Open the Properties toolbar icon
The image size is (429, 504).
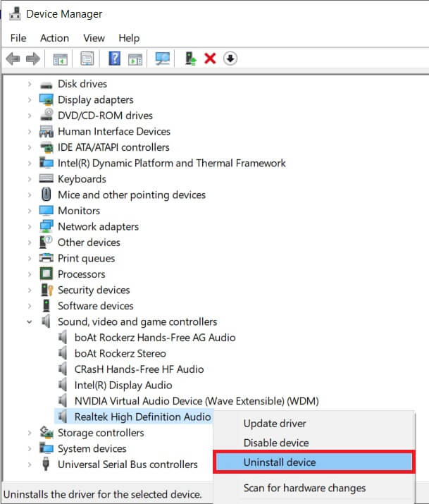(87, 59)
